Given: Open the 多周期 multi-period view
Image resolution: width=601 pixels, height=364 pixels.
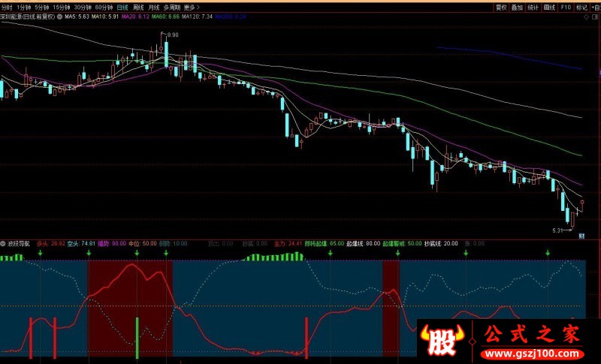Looking at the screenshot, I should pyautogui.click(x=172, y=8).
